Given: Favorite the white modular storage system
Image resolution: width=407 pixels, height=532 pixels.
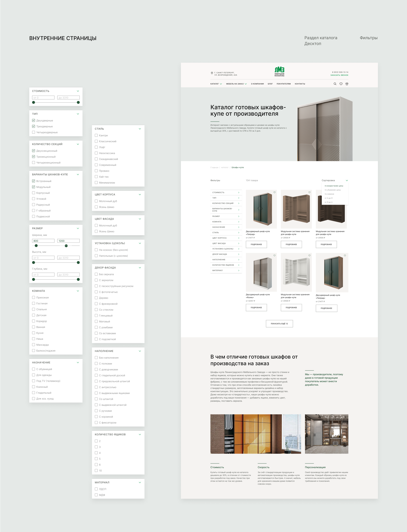Looking at the screenshot, I should [x=309, y=256].
